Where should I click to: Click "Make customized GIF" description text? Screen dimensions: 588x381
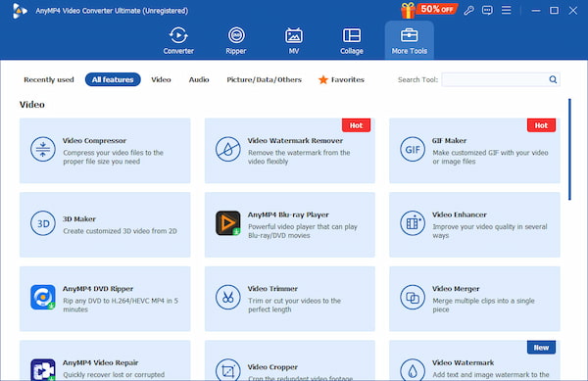(490, 157)
